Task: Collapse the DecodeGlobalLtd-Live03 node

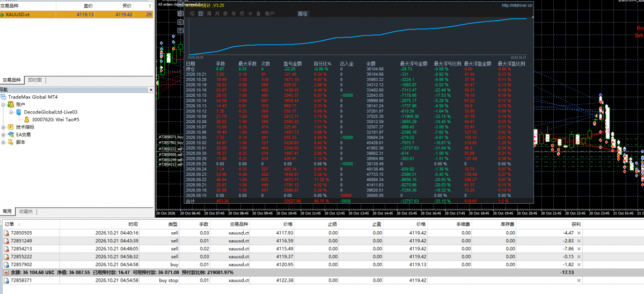Action: point(11,112)
